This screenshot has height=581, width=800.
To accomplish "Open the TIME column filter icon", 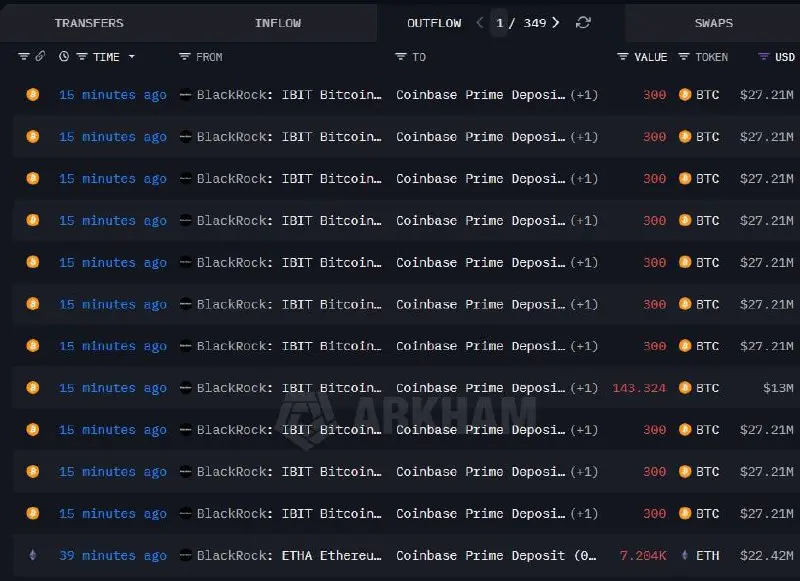I will pos(82,57).
